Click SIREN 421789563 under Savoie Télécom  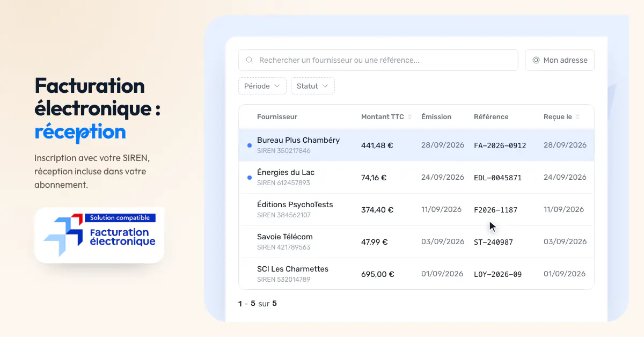(284, 247)
